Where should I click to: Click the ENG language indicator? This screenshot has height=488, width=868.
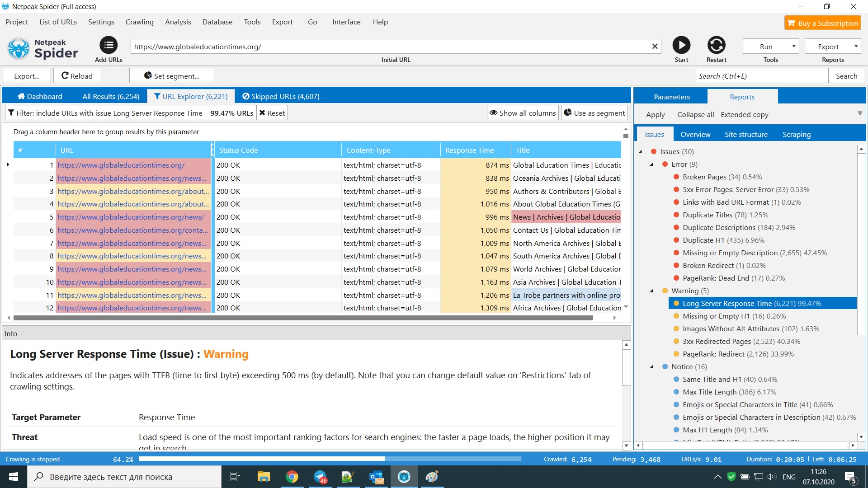(789, 477)
